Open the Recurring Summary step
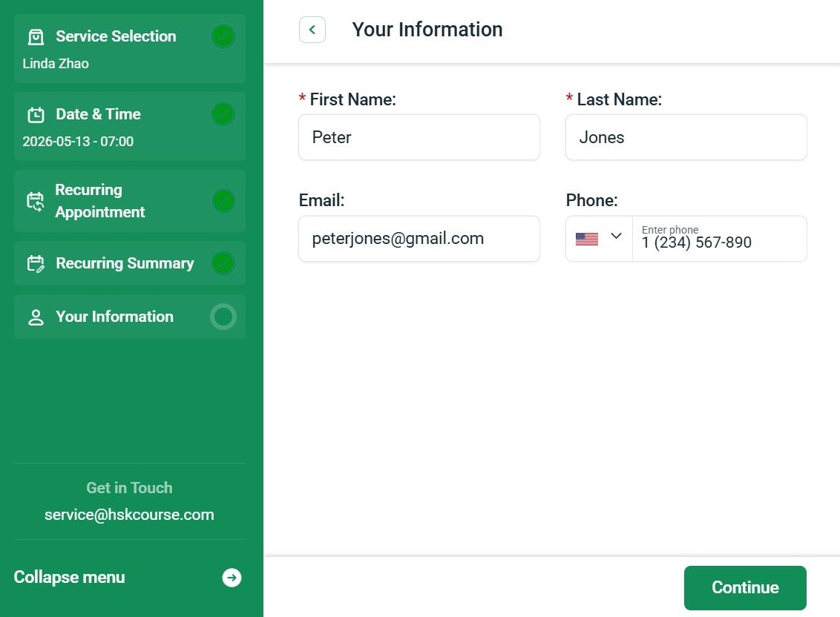This screenshot has height=617, width=840. click(130, 263)
